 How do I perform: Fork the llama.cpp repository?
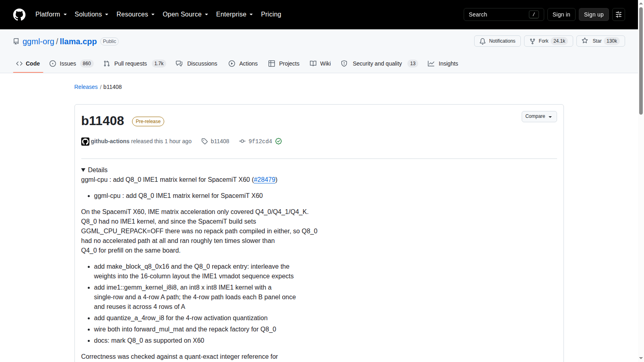point(549,41)
